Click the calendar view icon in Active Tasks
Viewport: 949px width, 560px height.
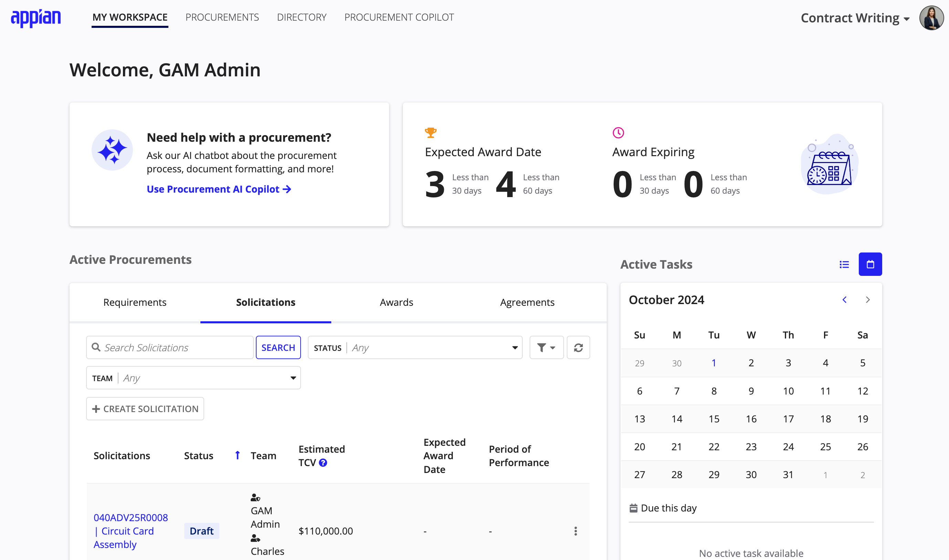click(x=870, y=263)
